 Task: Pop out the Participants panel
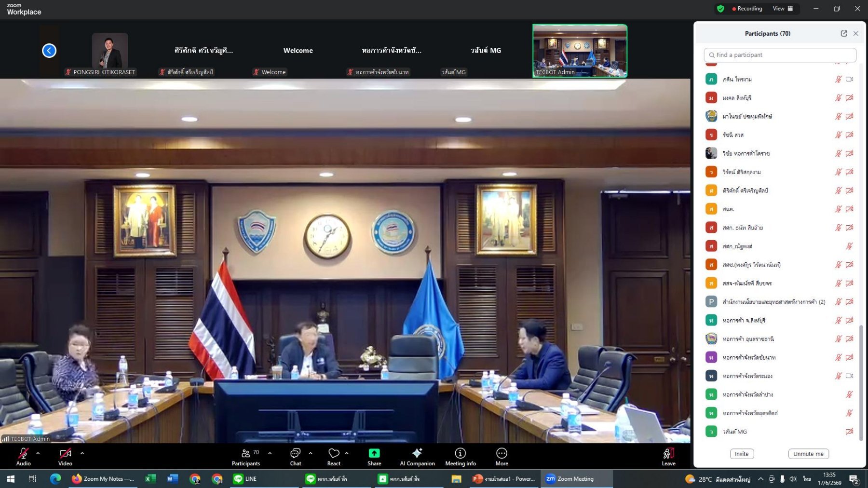point(844,33)
